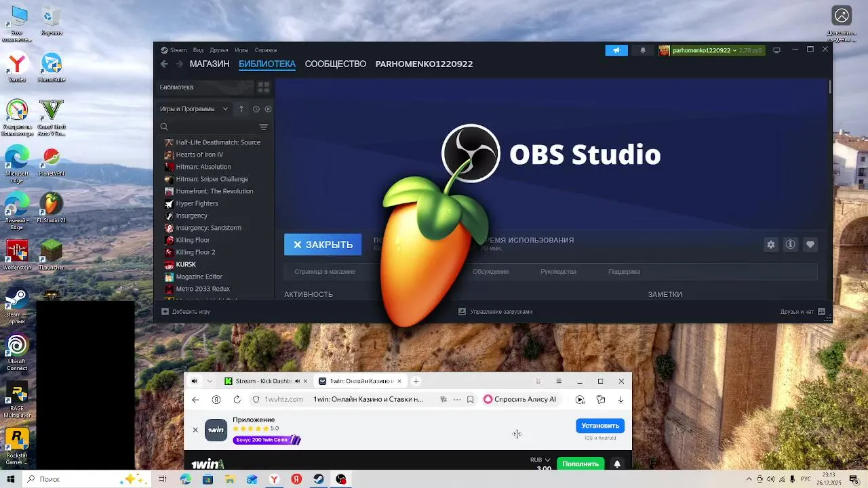
Task: Click the Steam library grid view icon
Action: click(x=264, y=87)
